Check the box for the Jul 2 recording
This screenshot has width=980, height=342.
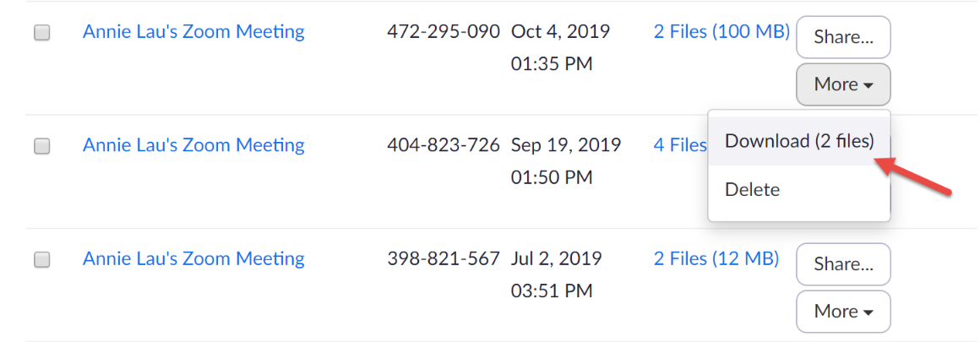pyautogui.click(x=41, y=260)
